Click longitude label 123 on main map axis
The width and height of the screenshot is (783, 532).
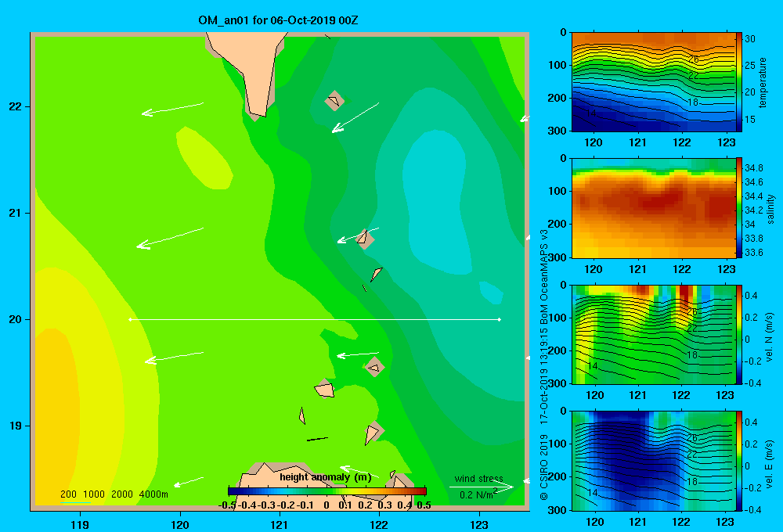[479, 524]
